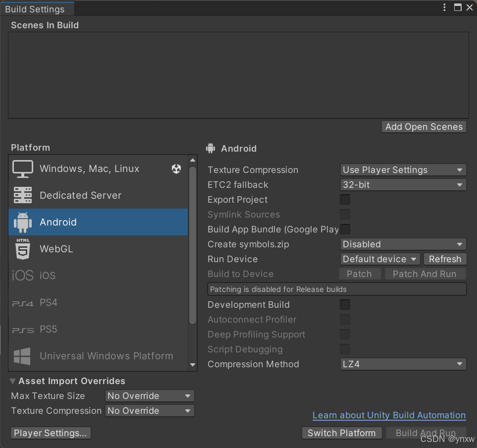Screen dimensions: 477x448
Task: Click the Switch Platform button
Action: point(342,433)
